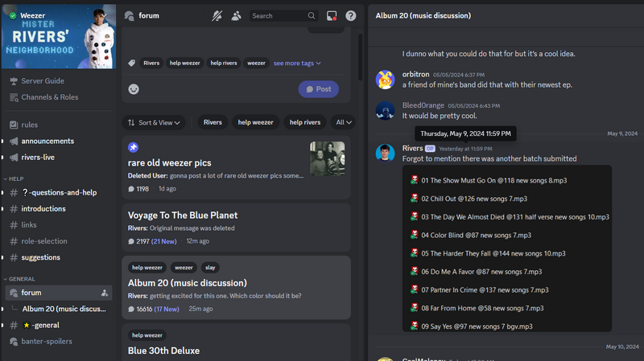
Task: Open rare old weezer pics thumbnail
Action: pos(327,158)
